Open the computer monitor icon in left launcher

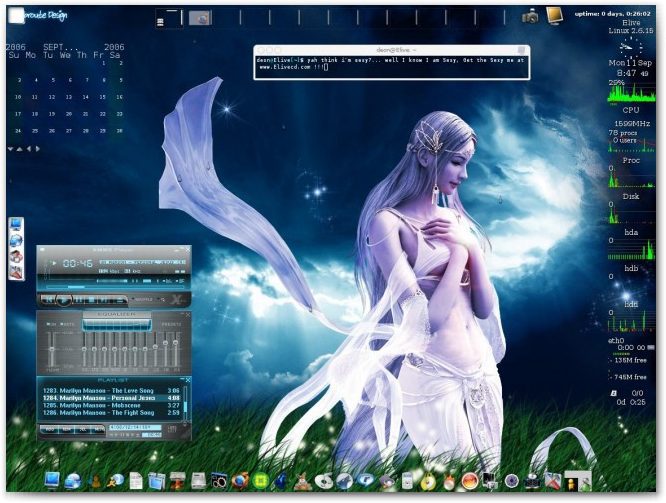click(16, 224)
